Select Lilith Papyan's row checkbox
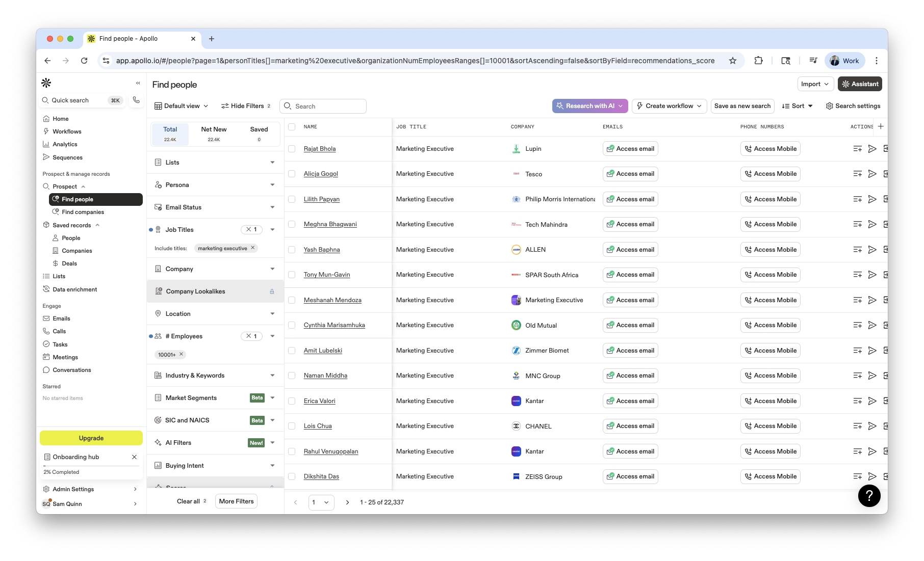This screenshot has height=561, width=924. click(x=292, y=199)
